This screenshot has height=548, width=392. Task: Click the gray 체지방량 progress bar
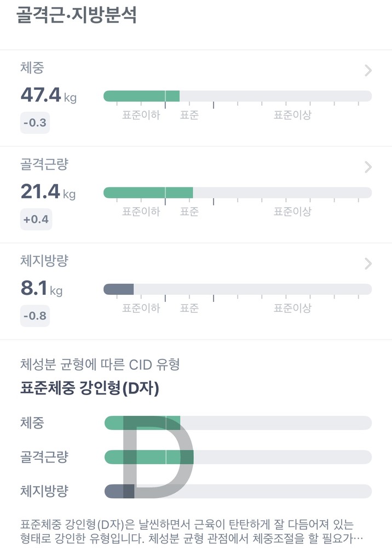[118, 289]
